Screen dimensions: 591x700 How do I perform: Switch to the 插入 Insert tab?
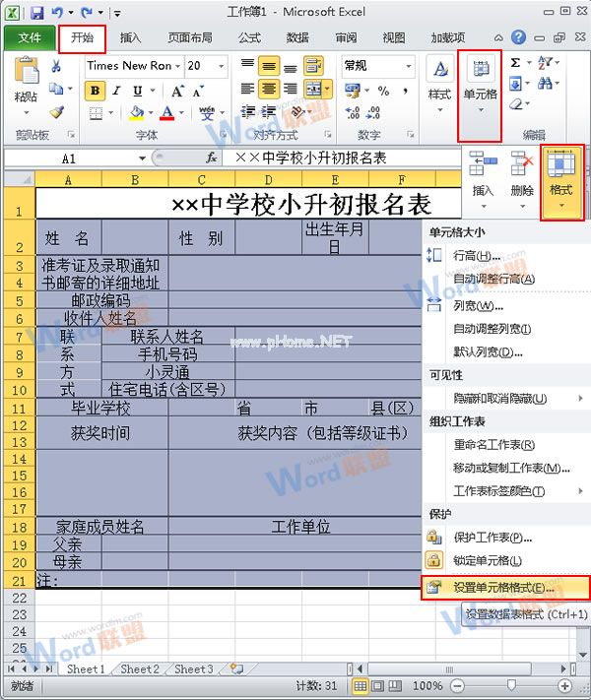[130, 38]
